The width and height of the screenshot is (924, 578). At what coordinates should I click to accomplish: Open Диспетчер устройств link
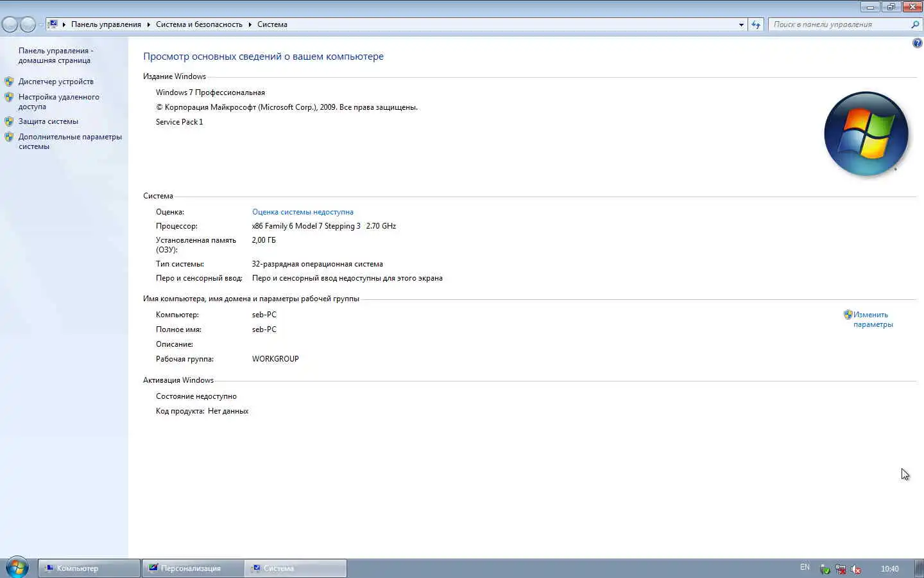[56, 82]
